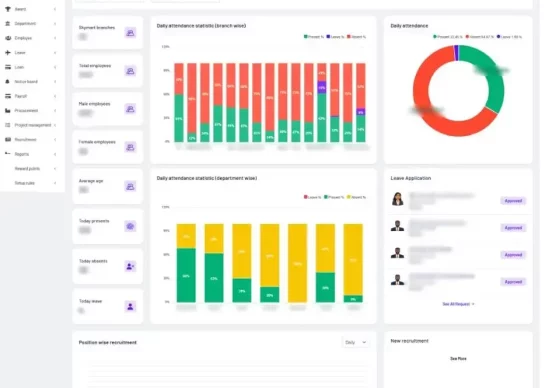The height and width of the screenshot is (388, 545).
Task: Click Approved badge on second leave application
Action: pyautogui.click(x=513, y=228)
